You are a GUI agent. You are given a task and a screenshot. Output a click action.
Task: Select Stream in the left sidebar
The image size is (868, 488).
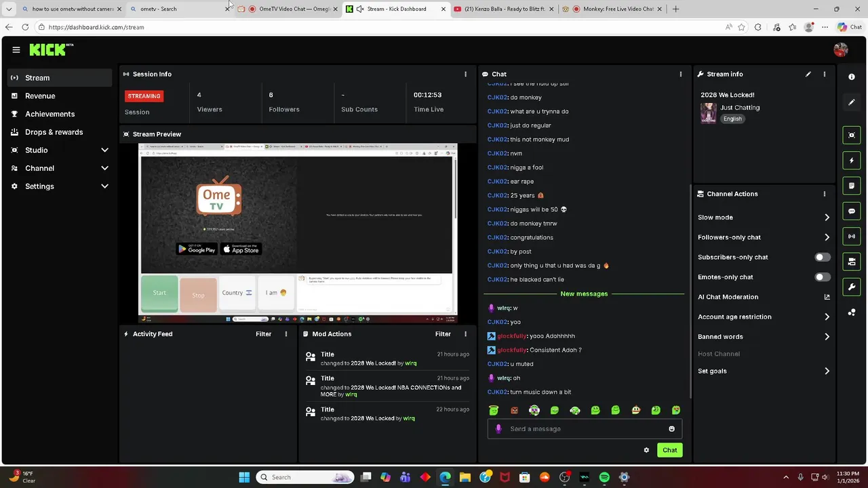point(60,78)
